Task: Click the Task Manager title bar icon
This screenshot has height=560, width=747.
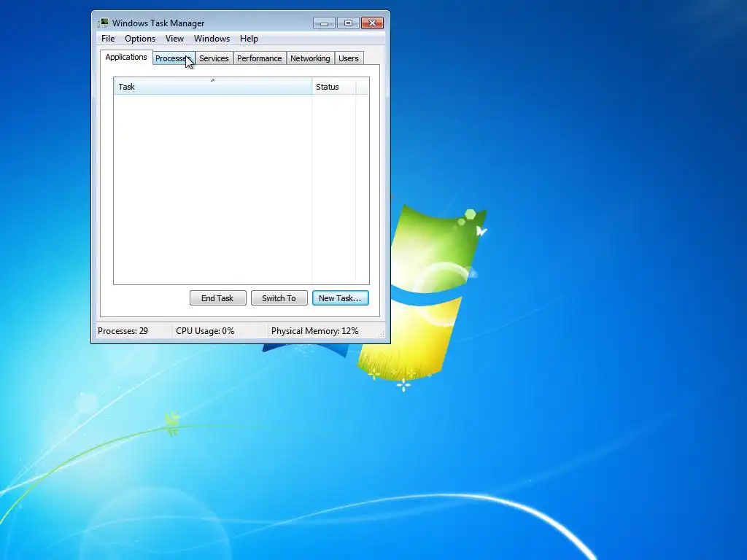Action: pos(103,23)
